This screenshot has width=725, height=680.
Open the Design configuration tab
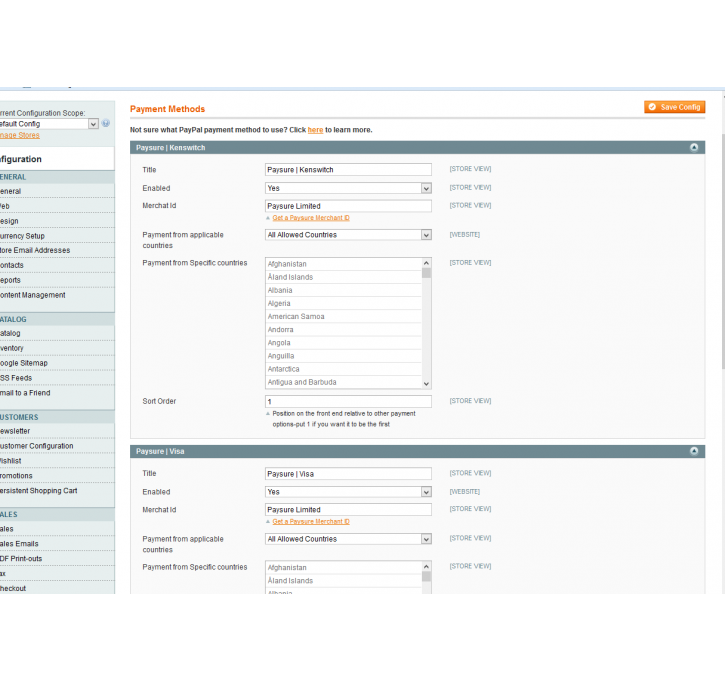57,221
